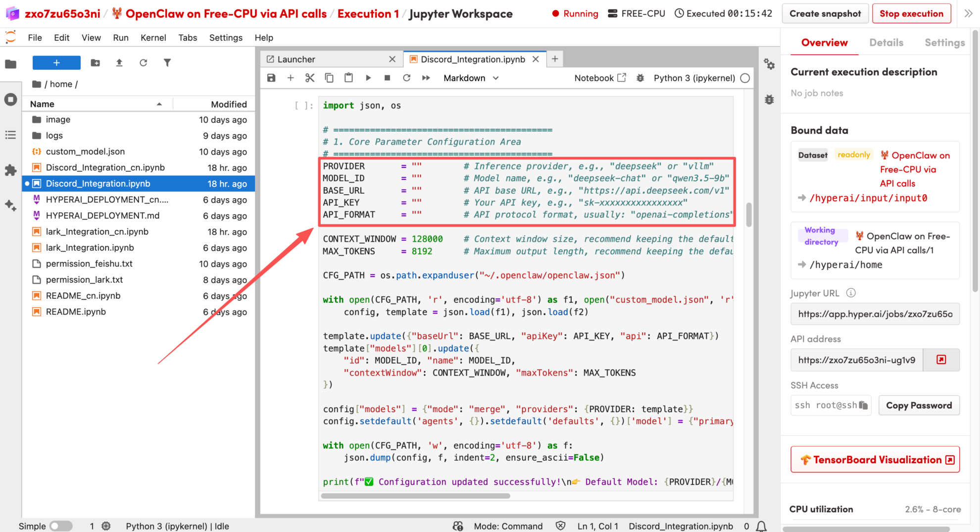Save the notebook with the disk icon
The image size is (980, 532).
pyautogui.click(x=271, y=78)
